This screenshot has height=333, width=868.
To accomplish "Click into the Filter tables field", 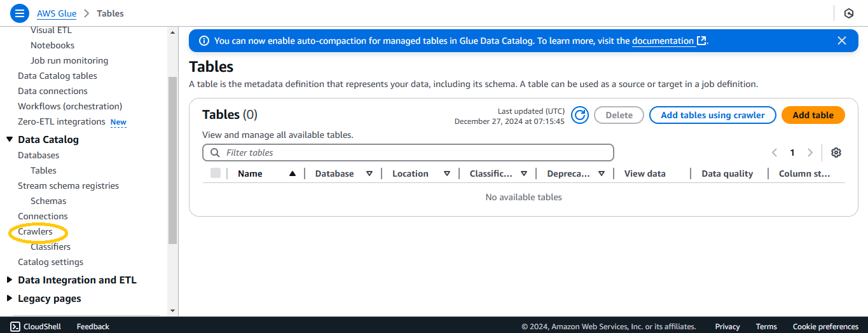I will point(408,153).
